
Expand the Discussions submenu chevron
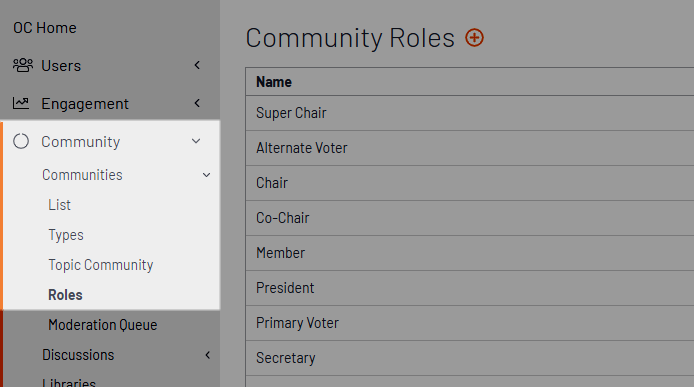point(208,355)
